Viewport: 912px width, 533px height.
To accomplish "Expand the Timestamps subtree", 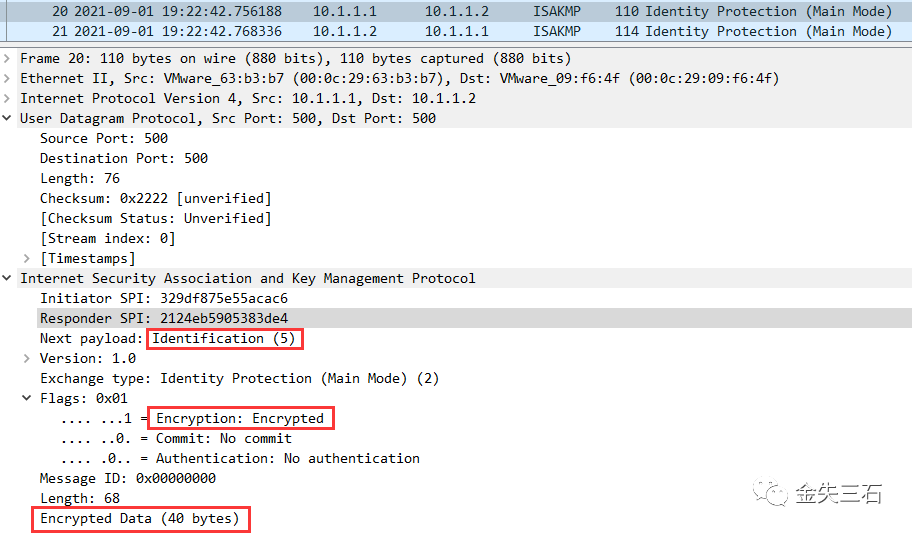I will (x=27, y=258).
